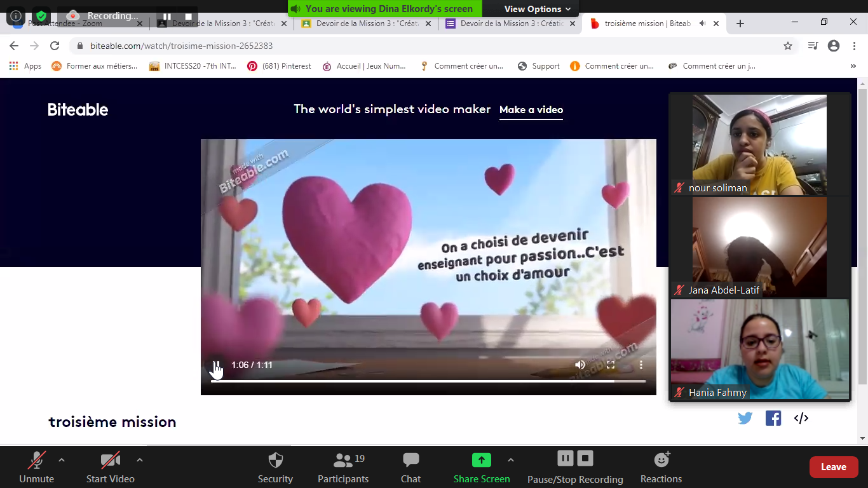868x488 pixels.
Task: Click the Twitter share icon
Action: coord(745,418)
